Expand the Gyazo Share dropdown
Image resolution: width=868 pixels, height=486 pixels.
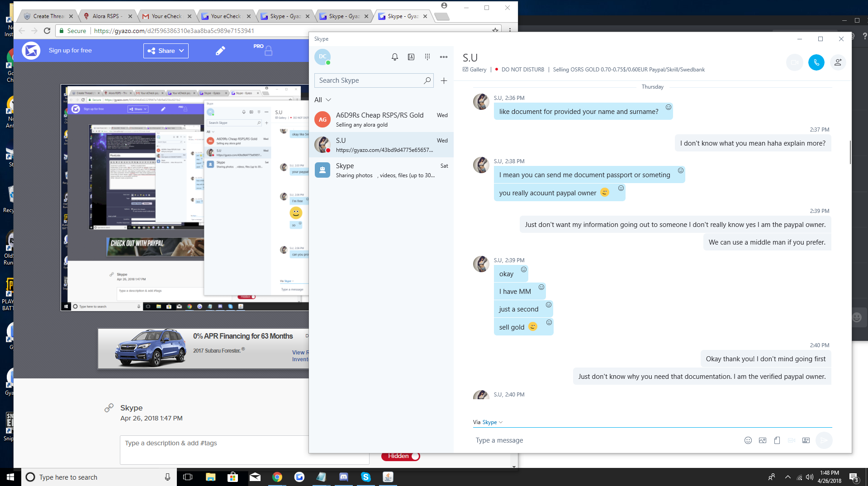pyautogui.click(x=166, y=51)
